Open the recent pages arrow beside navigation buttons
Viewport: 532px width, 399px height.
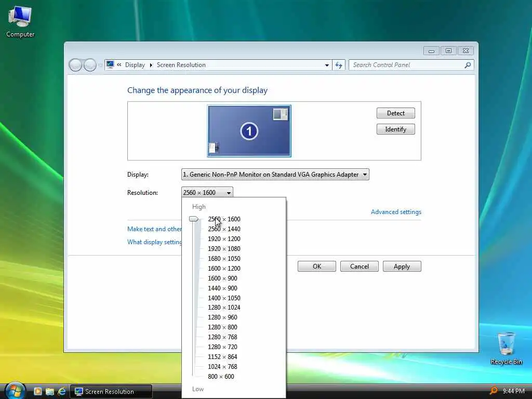coord(100,65)
